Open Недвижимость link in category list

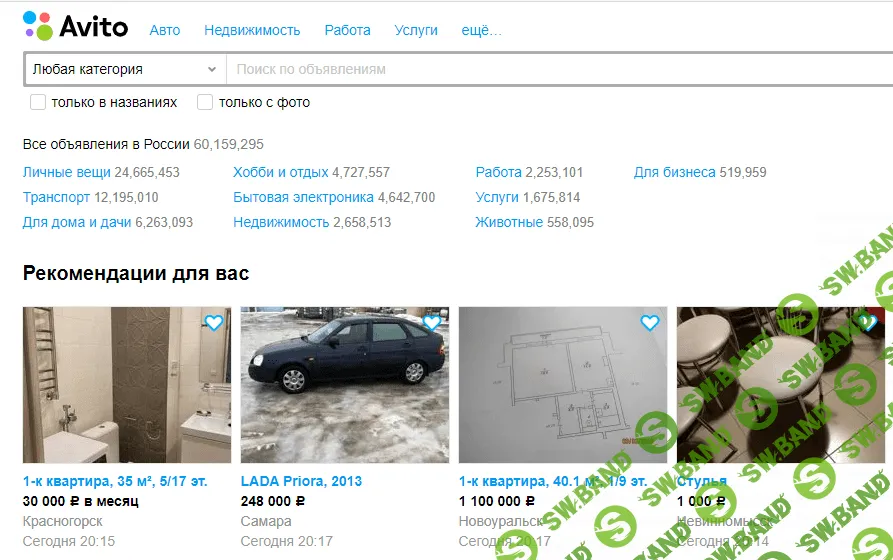[281, 222]
